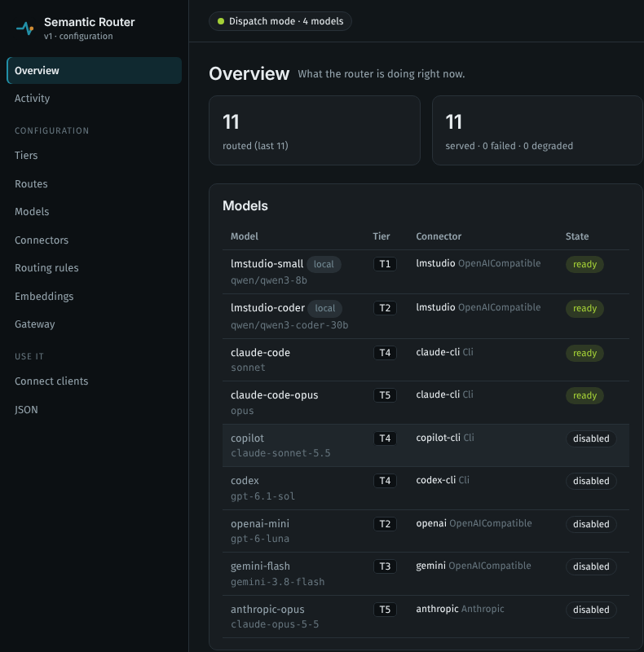
Task: Click the local badge beside lmstudio-small
Action: click(324, 264)
